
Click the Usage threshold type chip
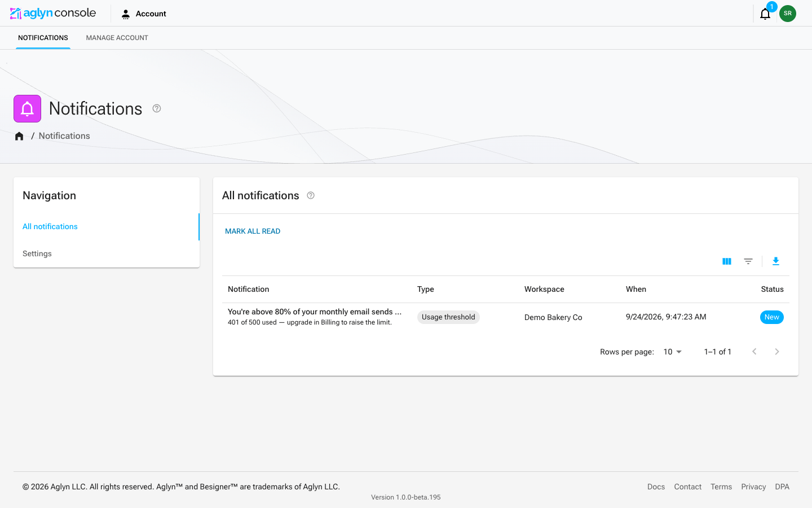448,317
